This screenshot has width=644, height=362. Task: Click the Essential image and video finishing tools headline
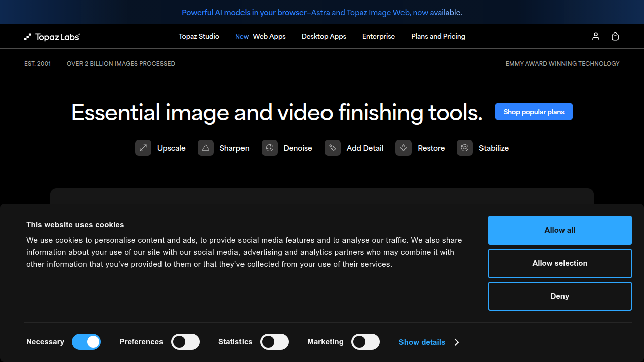pos(277,112)
